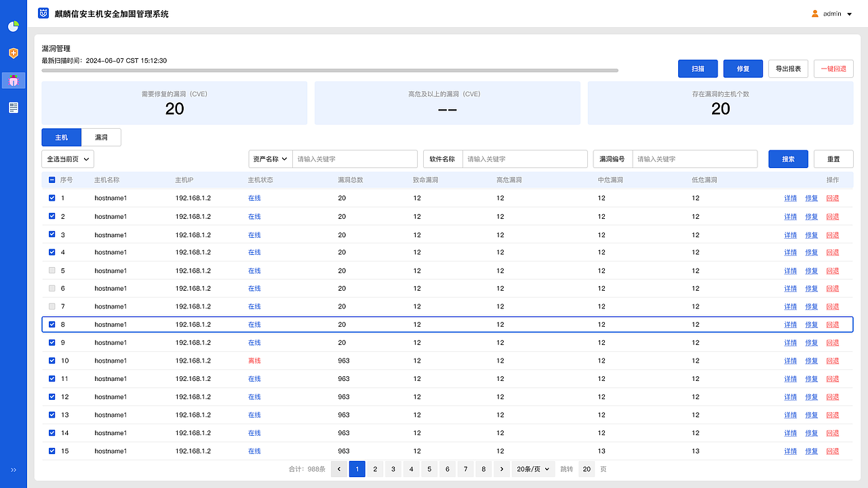Go to page 8
868x488 pixels.
(x=483, y=469)
